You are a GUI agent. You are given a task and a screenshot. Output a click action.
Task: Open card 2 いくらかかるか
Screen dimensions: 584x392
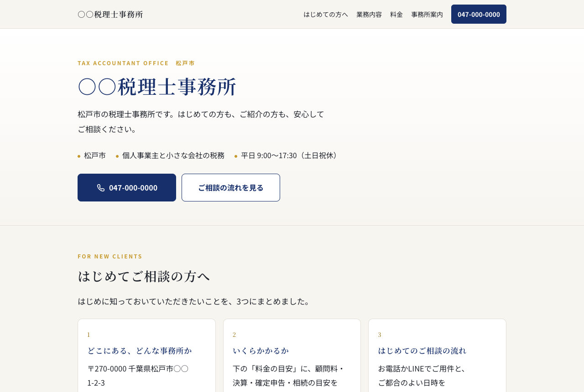point(261,351)
